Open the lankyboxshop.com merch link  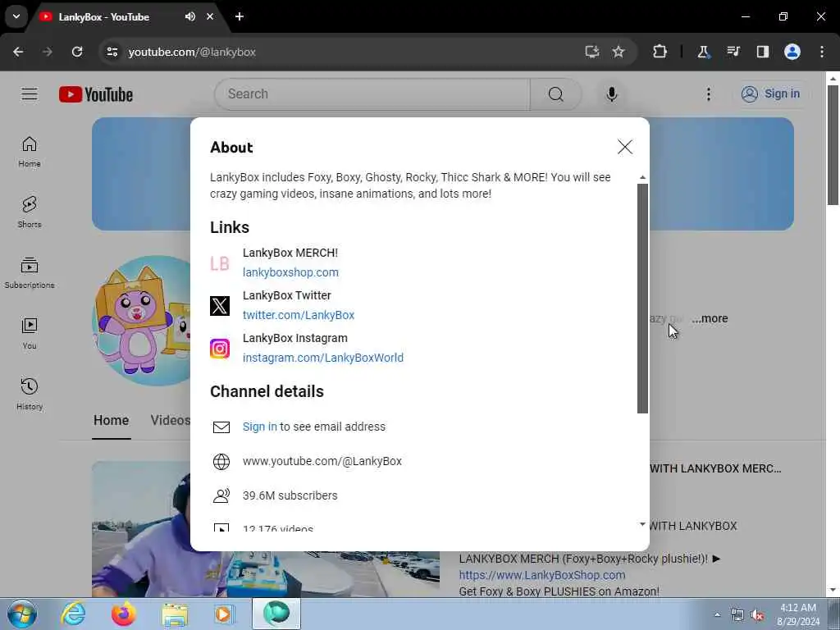click(290, 272)
